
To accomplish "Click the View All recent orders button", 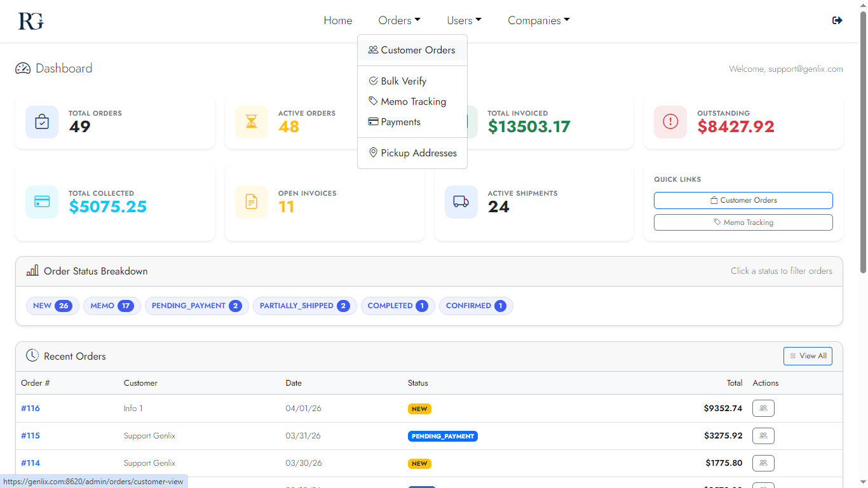I will (808, 356).
